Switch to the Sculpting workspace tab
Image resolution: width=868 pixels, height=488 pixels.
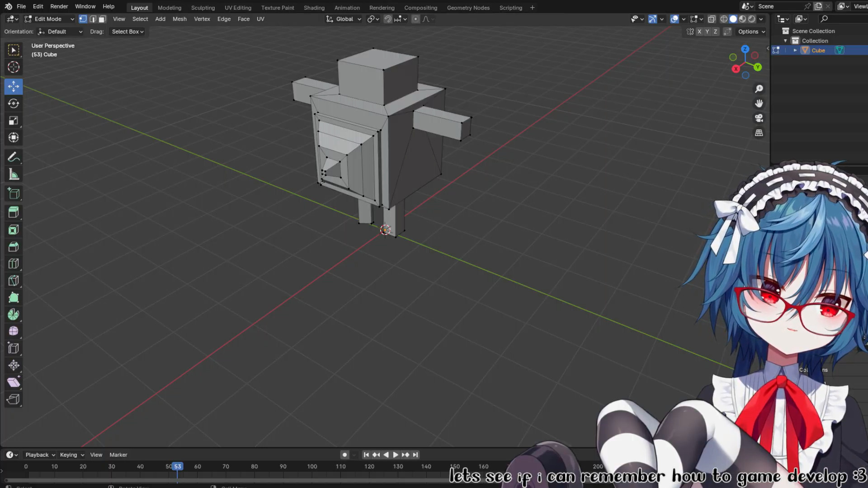coord(203,8)
